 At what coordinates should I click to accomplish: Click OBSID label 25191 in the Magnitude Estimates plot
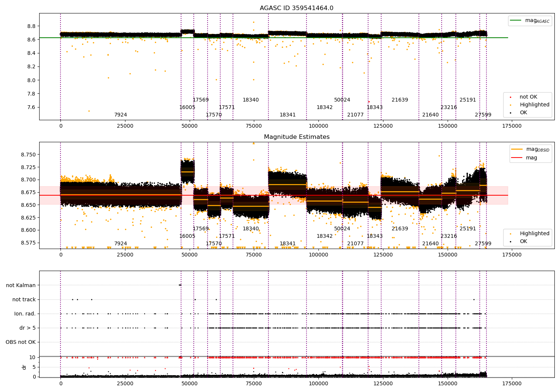click(468, 229)
